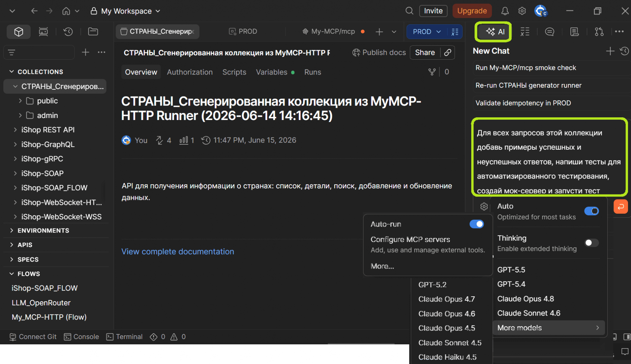Screen dimensions: 631x364
Task: Switch to the Runs tab
Action: tap(312, 72)
